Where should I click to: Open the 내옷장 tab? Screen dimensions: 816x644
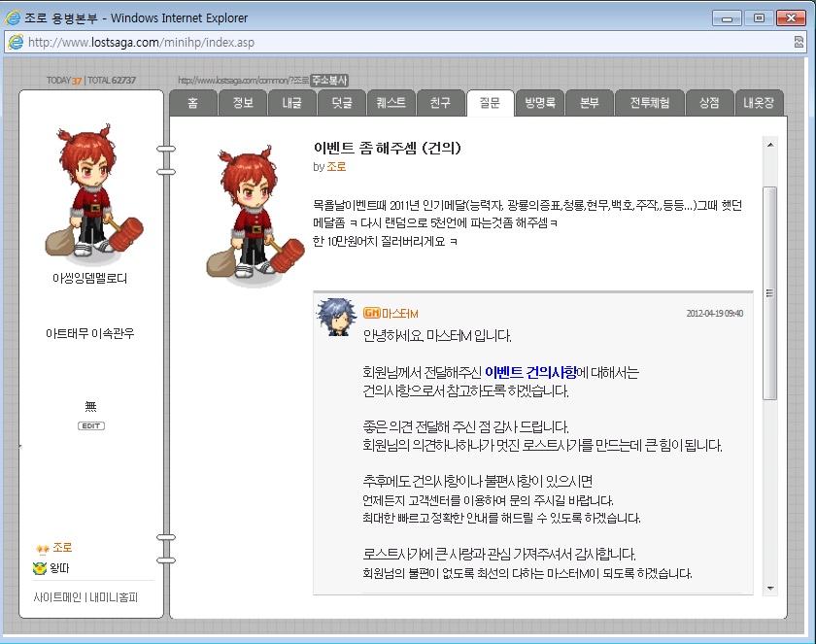point(759,103)
